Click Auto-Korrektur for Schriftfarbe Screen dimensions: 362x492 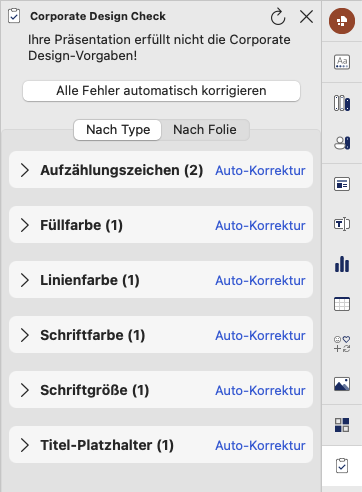[260, 335]
